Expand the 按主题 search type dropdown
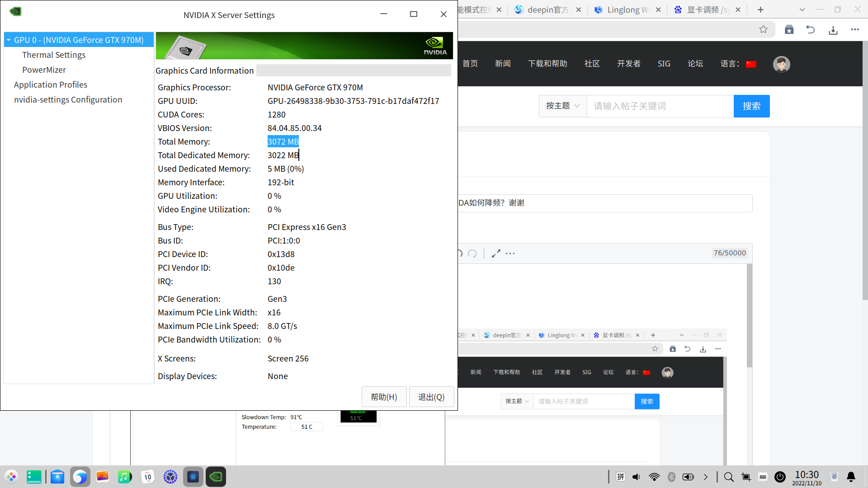The image size is (868, 488). (x=562, y=106)
